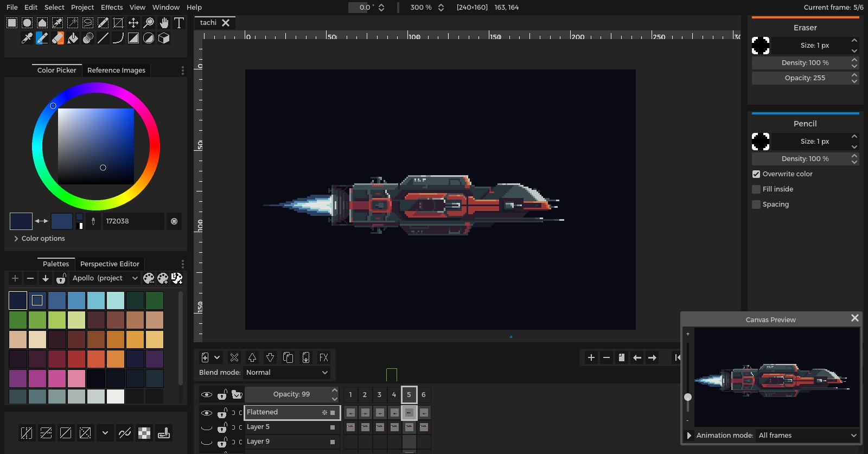This screenshot has height=454, width=868.
Task: Select frame 3 in the timeline
Action: pyautogui.click(x=379, y=395)
